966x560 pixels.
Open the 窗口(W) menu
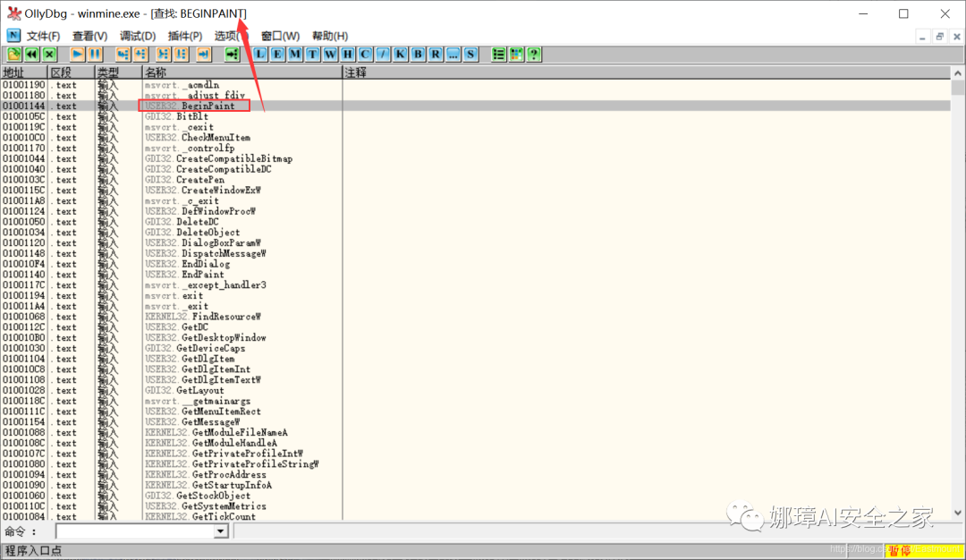[x=280, y=37]
